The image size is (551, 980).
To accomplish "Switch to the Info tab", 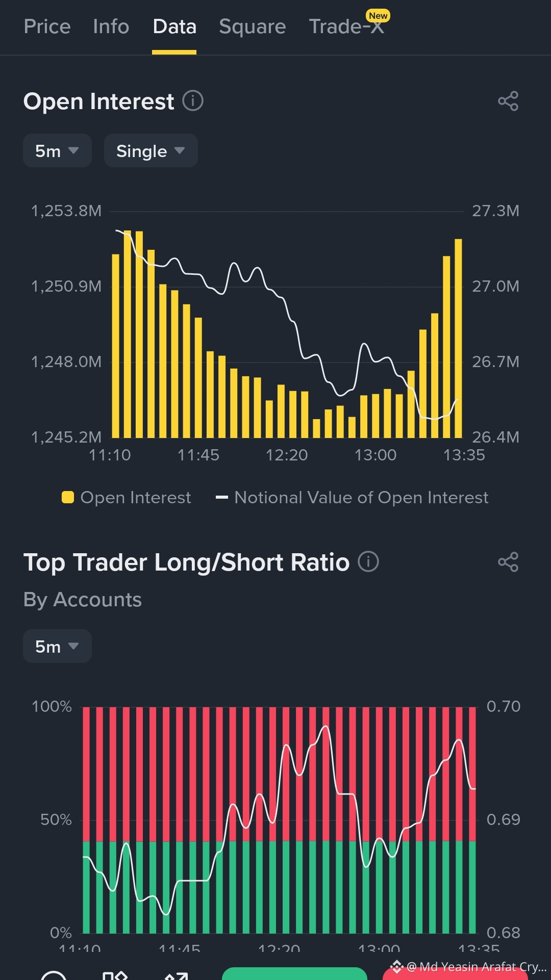I will click(111, 27).
